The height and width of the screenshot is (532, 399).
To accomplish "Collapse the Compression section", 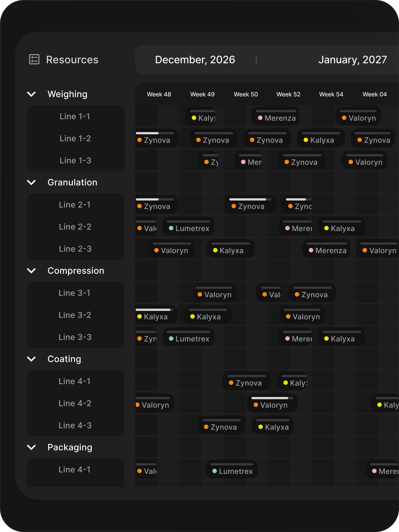I will [x=31, y=271].
